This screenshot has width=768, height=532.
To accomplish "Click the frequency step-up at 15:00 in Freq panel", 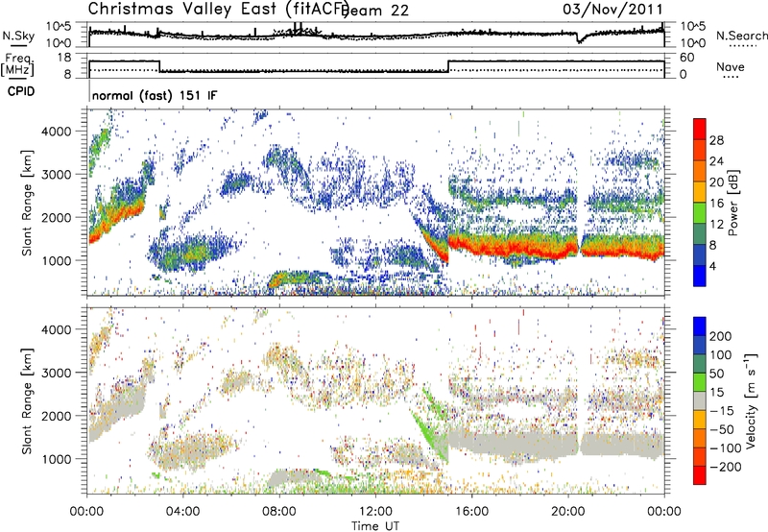I will click(x=448, y=66).
